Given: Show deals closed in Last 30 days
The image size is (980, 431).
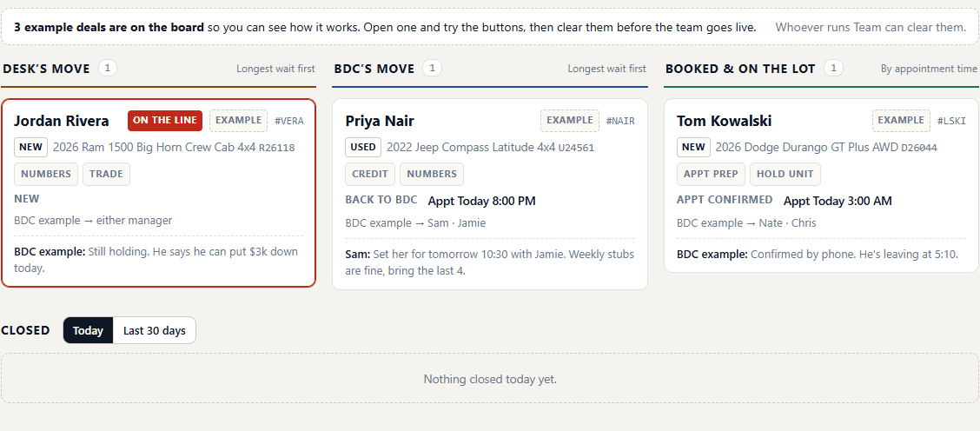Looking at the screenshot, I should coord(155,330).
